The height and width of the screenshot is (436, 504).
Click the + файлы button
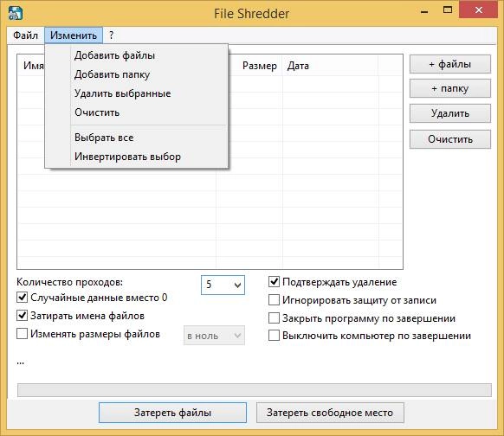point(450,64)
